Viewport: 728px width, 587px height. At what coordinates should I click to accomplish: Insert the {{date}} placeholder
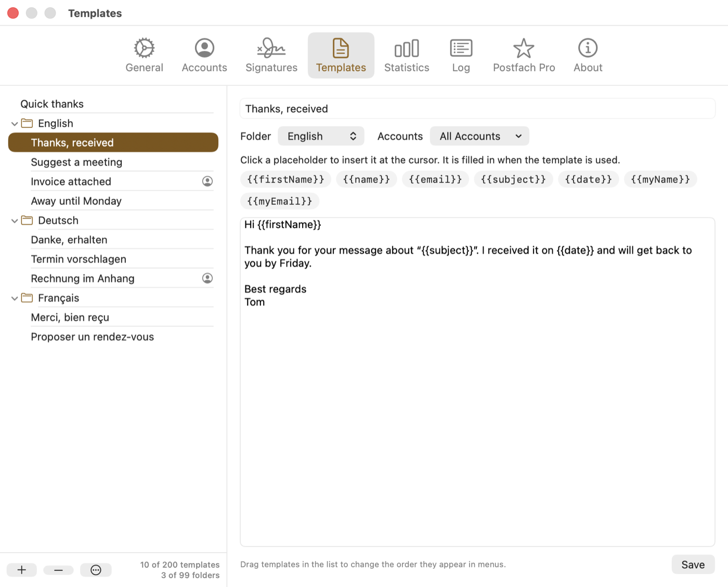(589, 179)
